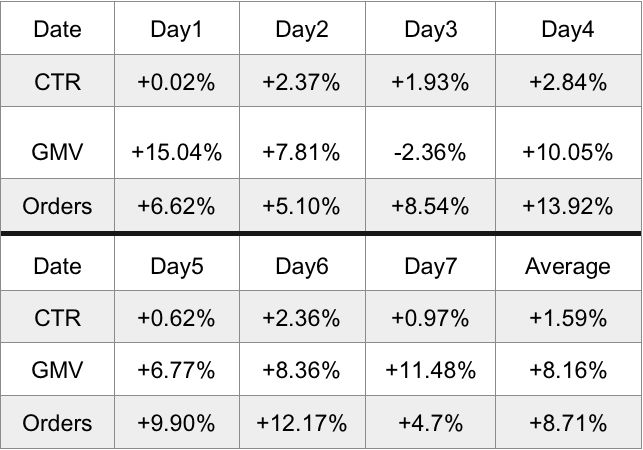
Task: Select the Day2 column header
Action: point(301,29)
